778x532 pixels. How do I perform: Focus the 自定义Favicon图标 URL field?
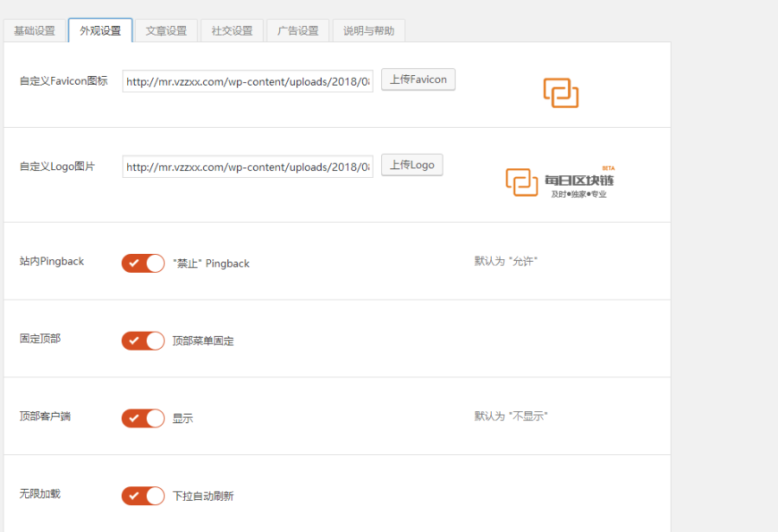pyautogui.click(x=247, y=82)
